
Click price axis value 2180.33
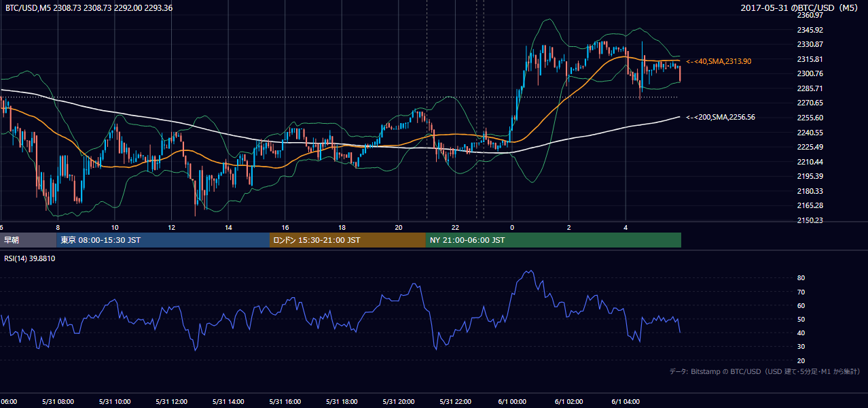[810, 191]
